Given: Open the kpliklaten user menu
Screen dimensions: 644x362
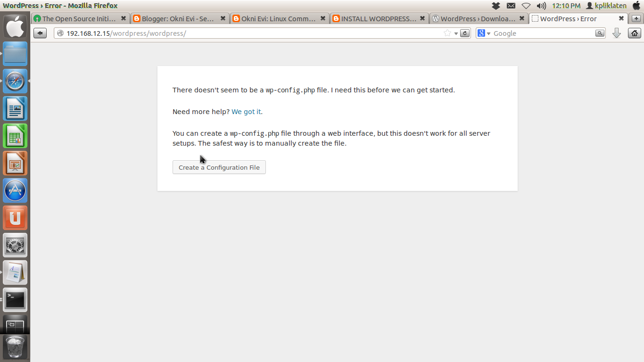Looking at the screenshot, I should 606,6.
